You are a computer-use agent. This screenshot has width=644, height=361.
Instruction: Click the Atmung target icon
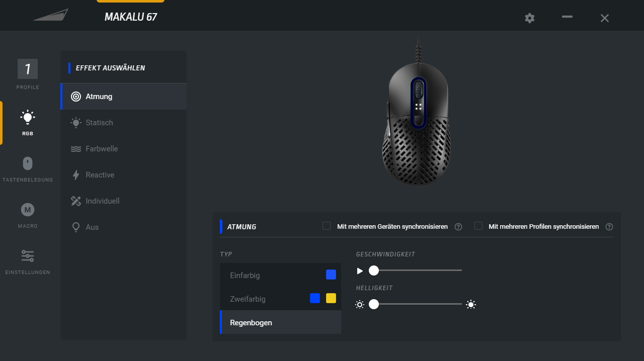76,97
